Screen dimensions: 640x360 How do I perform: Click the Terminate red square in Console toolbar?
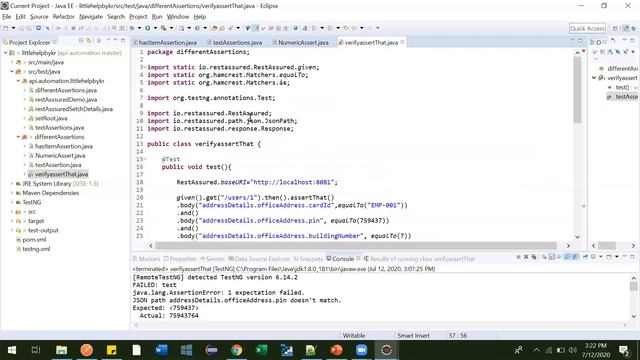click(518, 257)
